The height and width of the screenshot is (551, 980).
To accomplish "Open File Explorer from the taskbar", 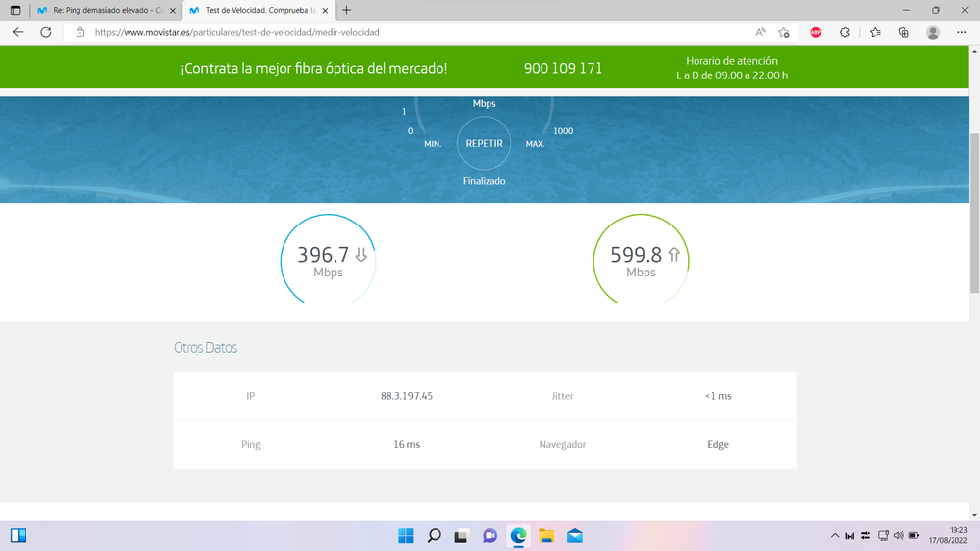I will coord(546,536).
